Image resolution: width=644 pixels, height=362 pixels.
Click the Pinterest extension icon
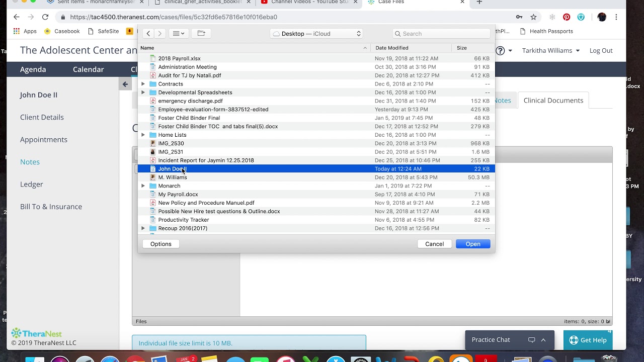pos(567,17)
